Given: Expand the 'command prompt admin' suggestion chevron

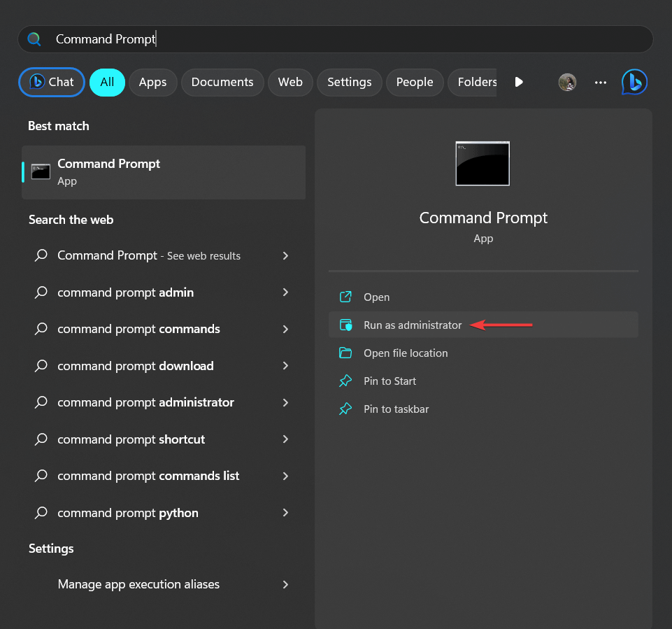Looking at the screenshot, I should (285, 292).
